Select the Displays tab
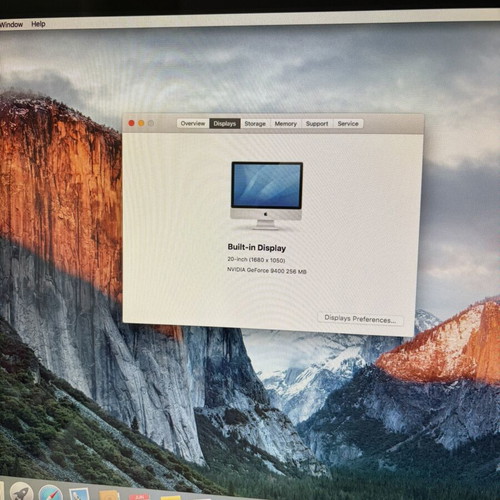This screenshot has width=500, height=500. click(x=224, y=124)
